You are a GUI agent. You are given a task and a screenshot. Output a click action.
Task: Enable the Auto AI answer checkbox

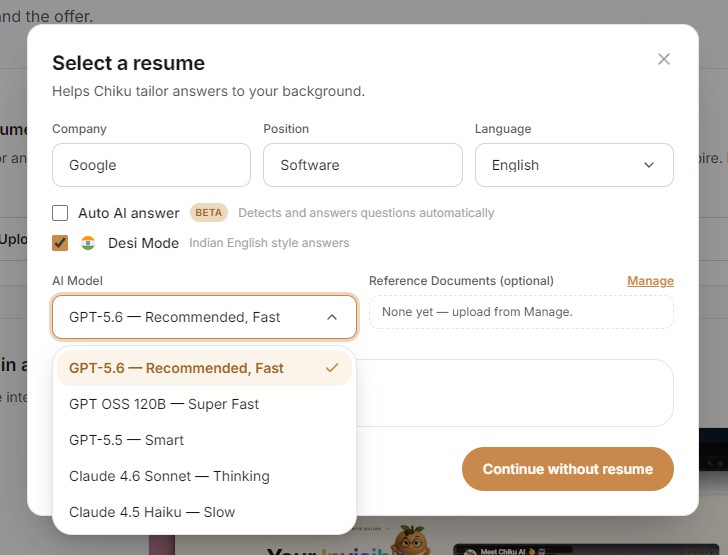60,213
